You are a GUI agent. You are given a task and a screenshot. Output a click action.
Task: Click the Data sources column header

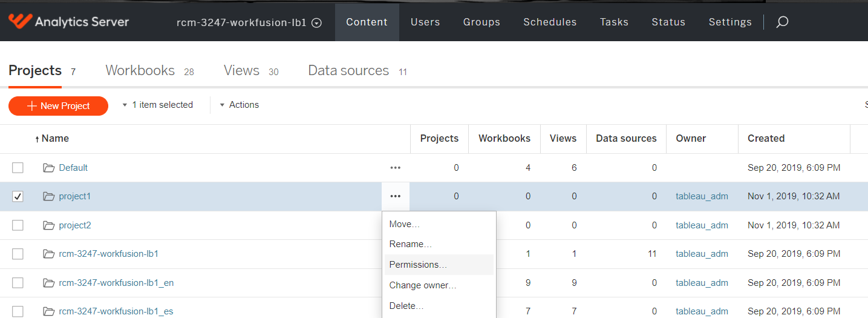point(626,138)
